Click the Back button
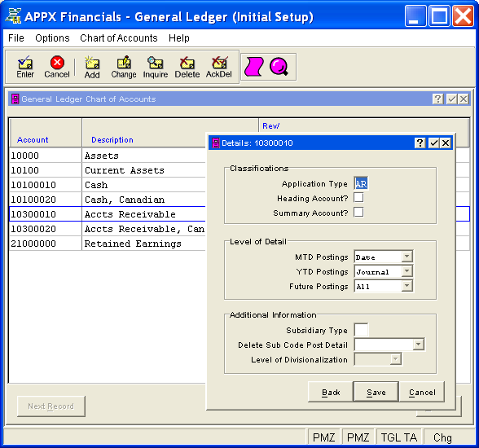This screenshot has width=479, height=448. 331,392
